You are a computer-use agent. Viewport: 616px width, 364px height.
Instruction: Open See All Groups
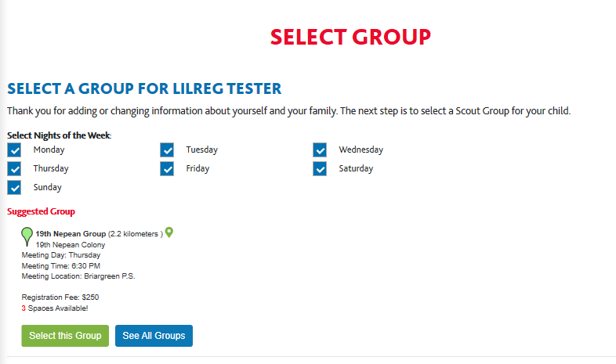(x=154, y=336)
